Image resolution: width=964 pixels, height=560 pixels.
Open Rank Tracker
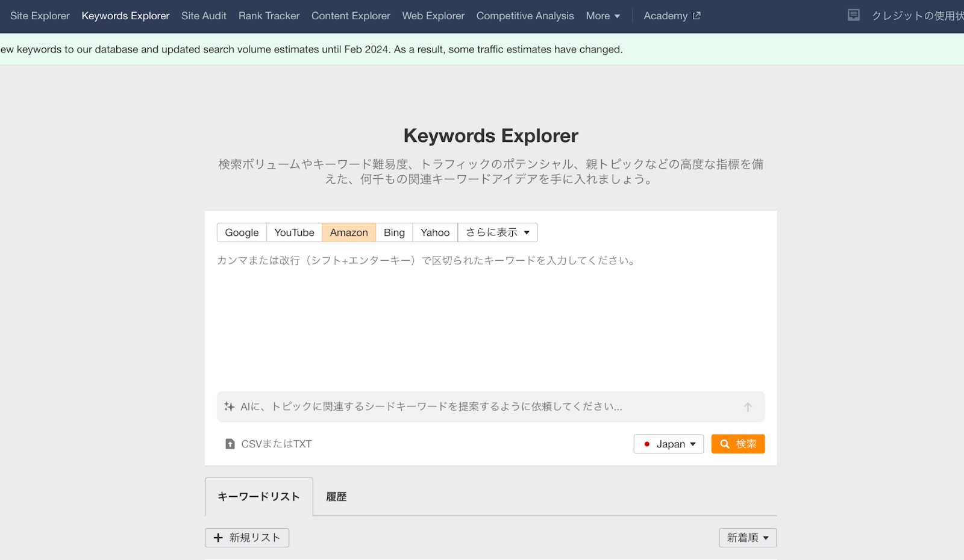point(269,16)
